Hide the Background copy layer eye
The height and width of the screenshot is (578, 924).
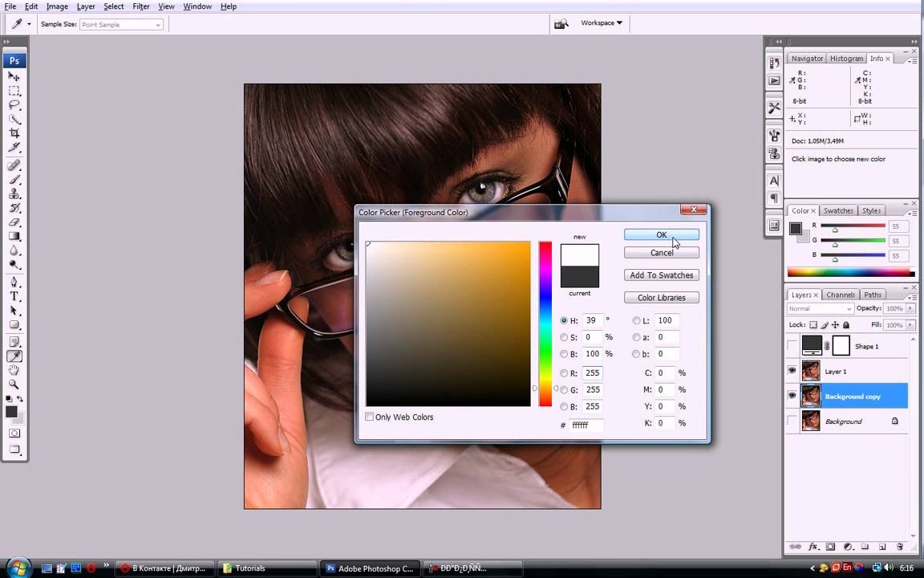[792, 396]
